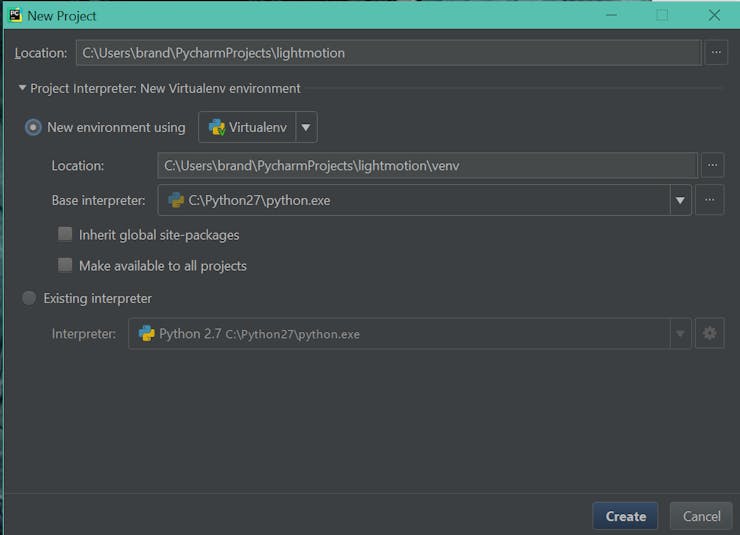The height and width of the screenshot is (535, 740).
Task: Select Existing interpreter radio button
Action: click(29, 298)
